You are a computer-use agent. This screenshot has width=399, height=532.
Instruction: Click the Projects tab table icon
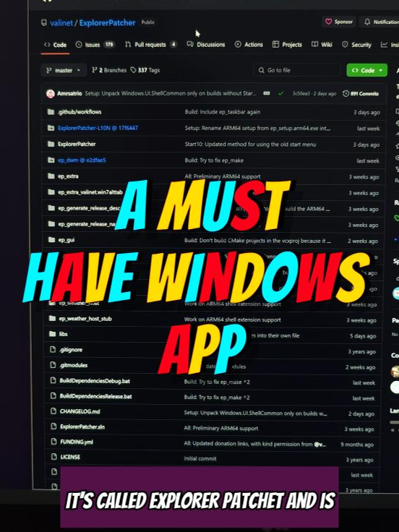pyautogui.click(x=275, y=44)
